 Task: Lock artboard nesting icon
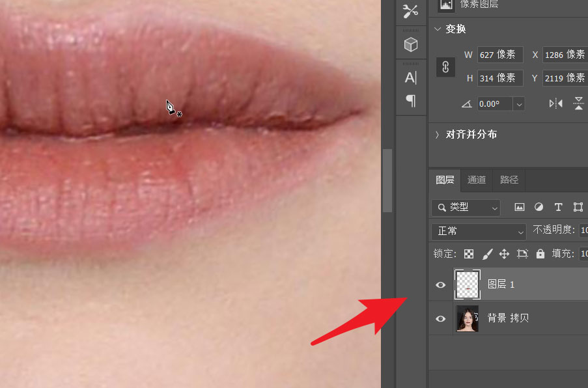point(522,254)
